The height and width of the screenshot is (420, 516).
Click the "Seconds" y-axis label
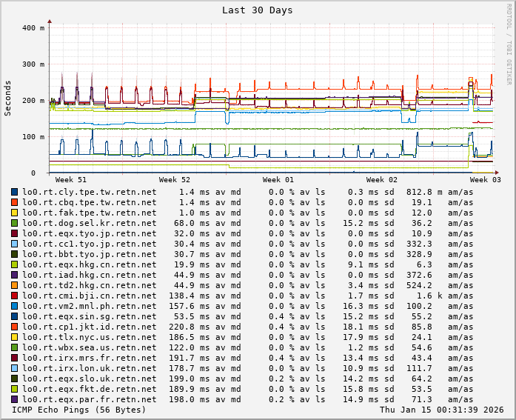click(8, 99)
